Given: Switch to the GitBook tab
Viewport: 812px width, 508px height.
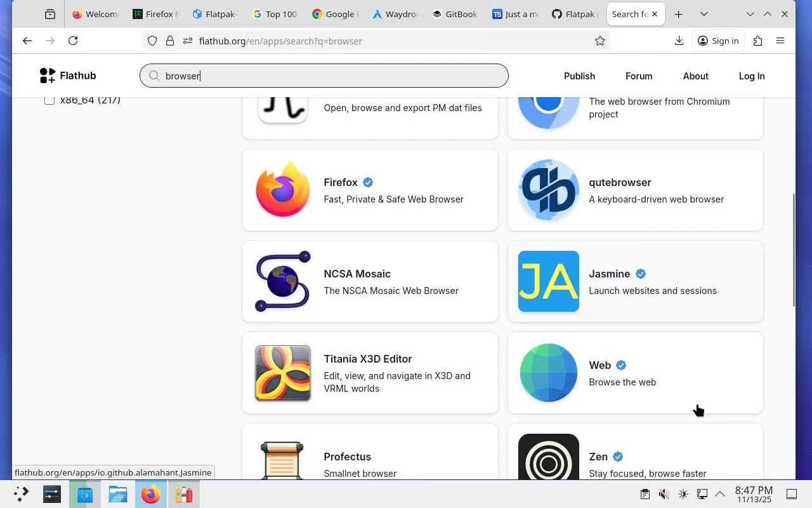Looking at the screenshot, I should (455, 14).
